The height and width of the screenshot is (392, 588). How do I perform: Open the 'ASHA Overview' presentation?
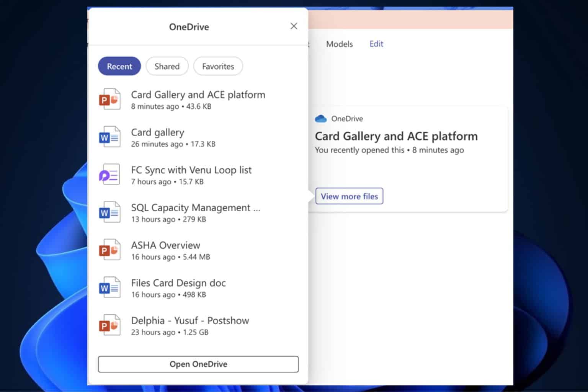click(x=165, y=245)
